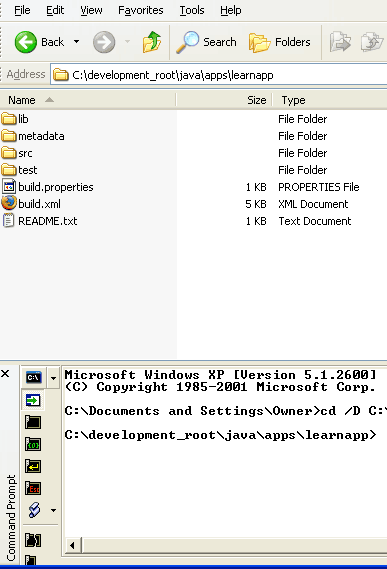
Task: Select the test folder icon
Action: (9, 170)
